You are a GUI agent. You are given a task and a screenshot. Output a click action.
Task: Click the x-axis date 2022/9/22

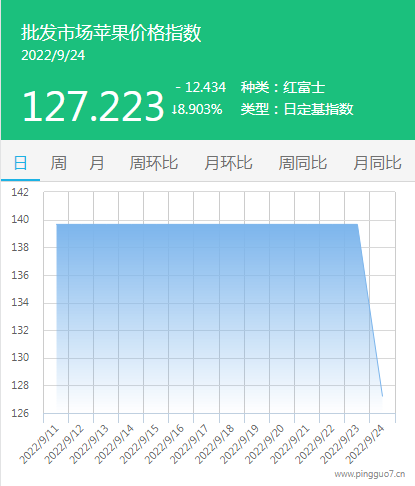click(x=315, y=445)
